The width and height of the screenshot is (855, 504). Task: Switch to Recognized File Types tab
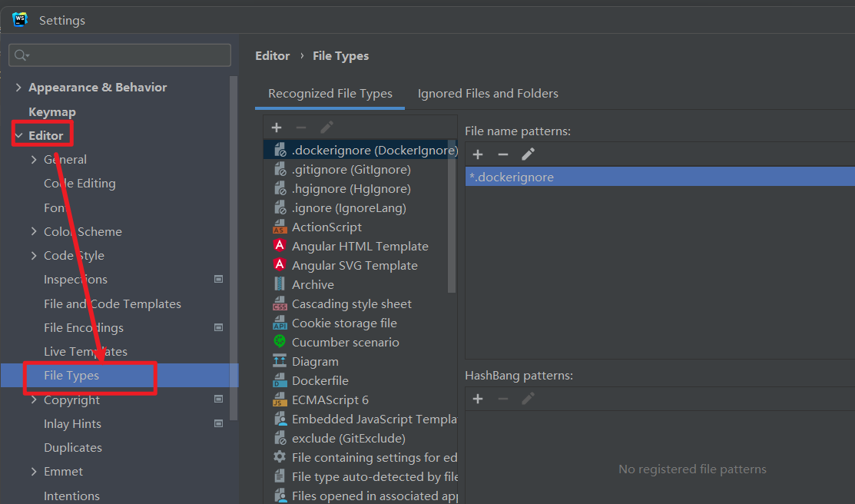[330, 93]
